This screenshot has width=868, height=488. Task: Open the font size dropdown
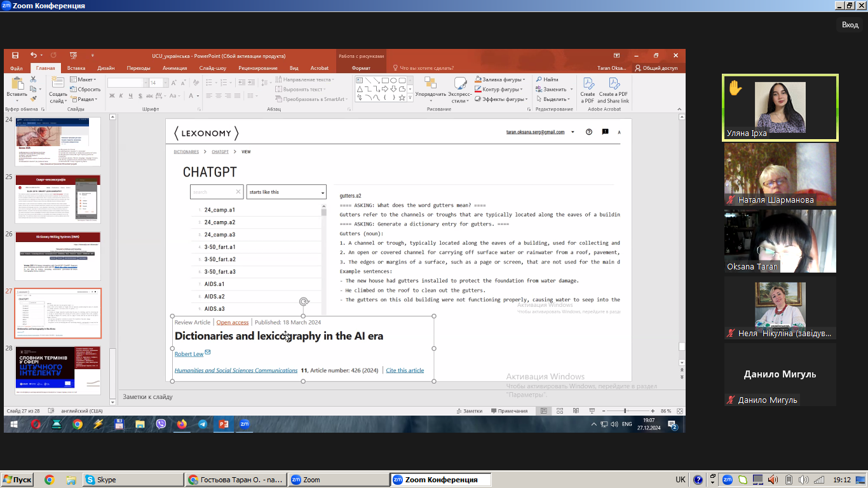click(x=164, y=83)
